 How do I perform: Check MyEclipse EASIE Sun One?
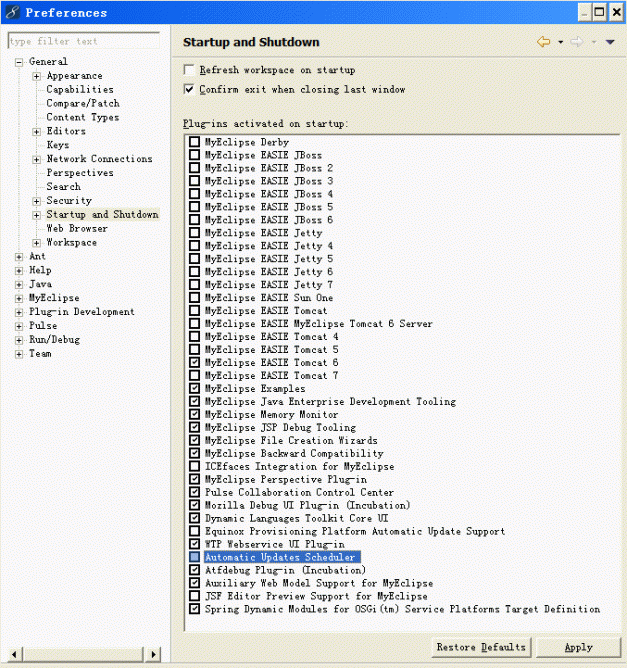click(194, 297)
